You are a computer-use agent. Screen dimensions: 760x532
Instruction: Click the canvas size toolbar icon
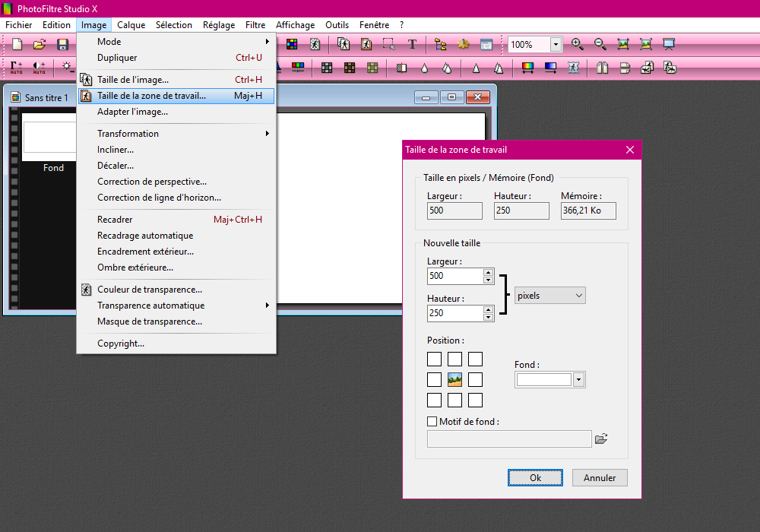[x=366, y=45]
